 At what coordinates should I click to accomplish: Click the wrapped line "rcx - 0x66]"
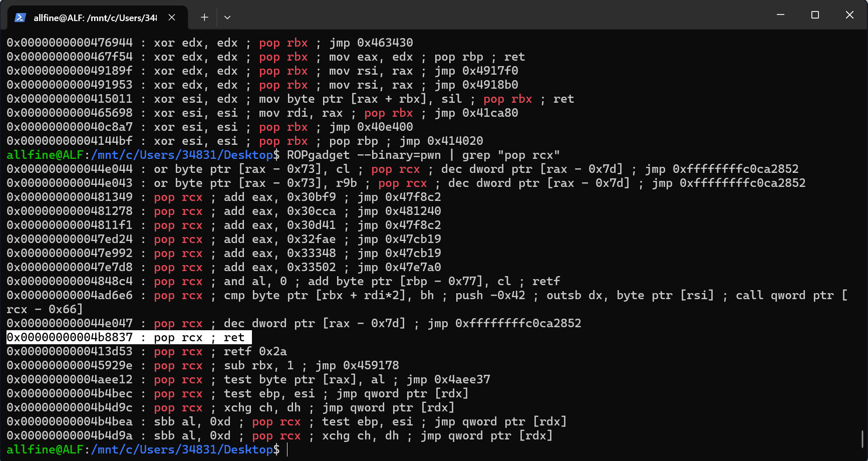45,309
